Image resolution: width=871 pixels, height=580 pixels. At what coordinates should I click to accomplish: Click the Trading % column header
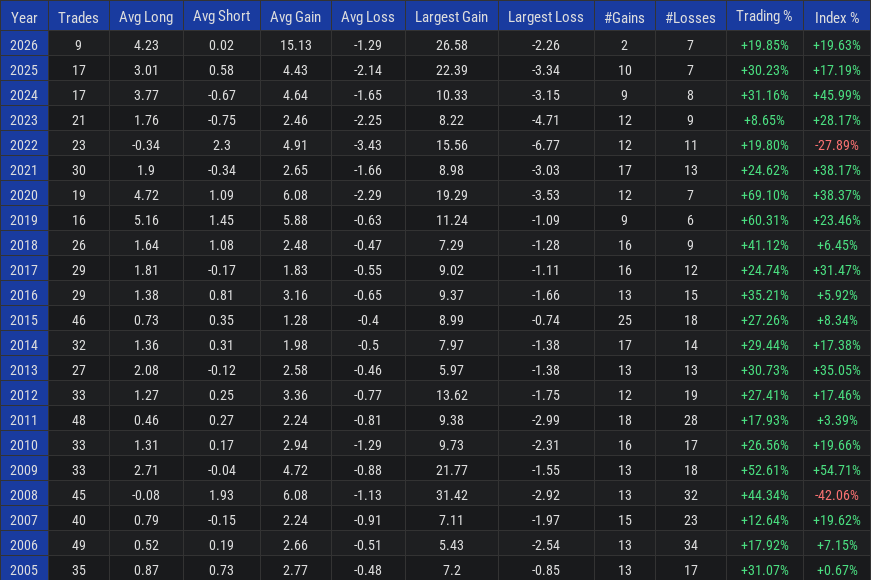tap(764, 16)
